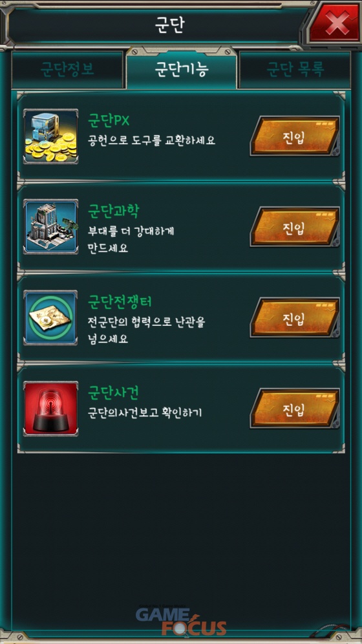362x644 pixels.
Task: Select the 군단과학 heading label
Action: click(x=114, y=212)
